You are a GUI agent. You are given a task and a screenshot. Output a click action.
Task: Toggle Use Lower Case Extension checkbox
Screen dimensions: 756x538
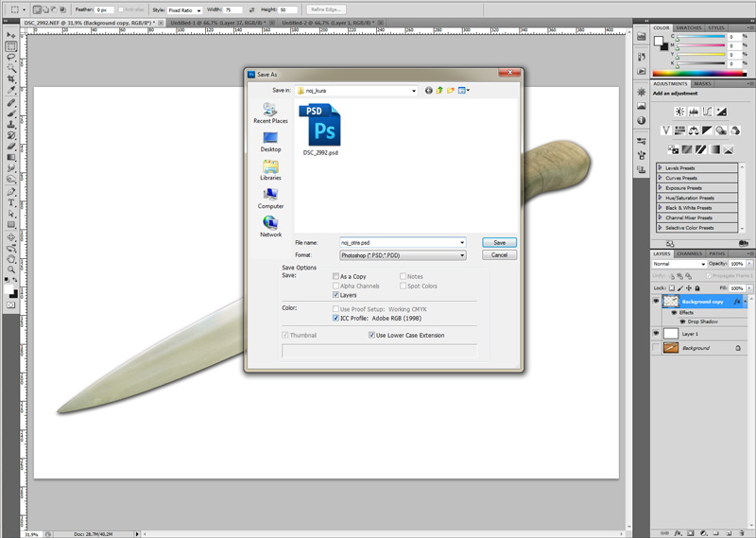(x=371, y=335)
